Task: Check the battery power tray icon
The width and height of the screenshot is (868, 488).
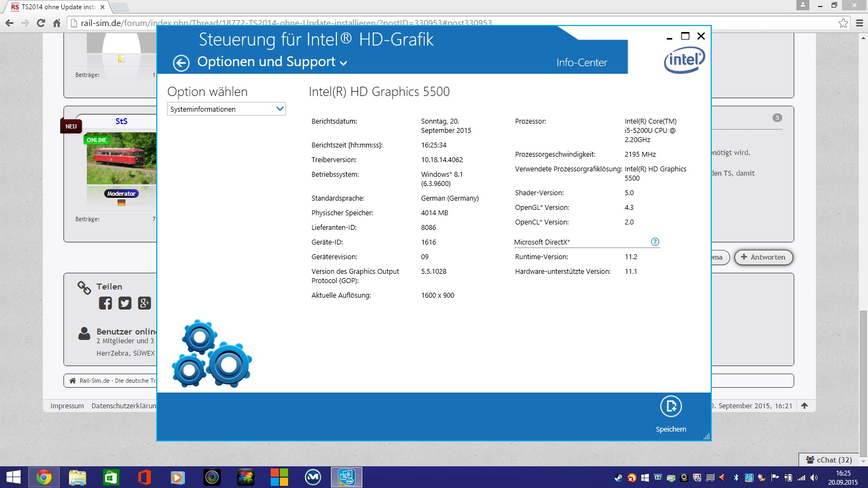Action: click(x=788, y=478)
